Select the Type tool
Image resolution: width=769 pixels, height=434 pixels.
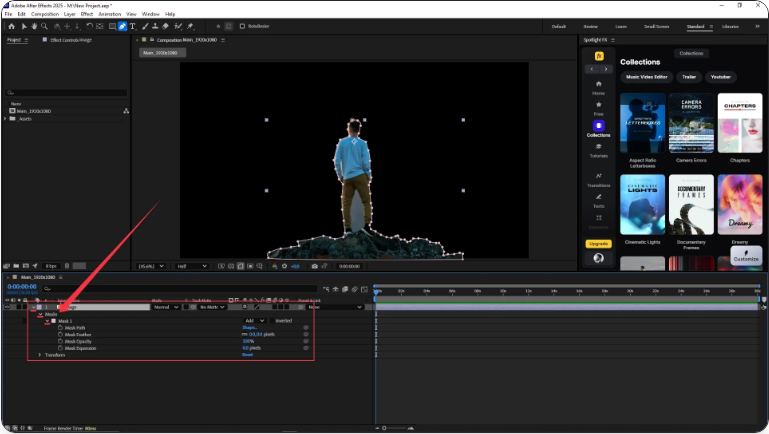[133, 26]
